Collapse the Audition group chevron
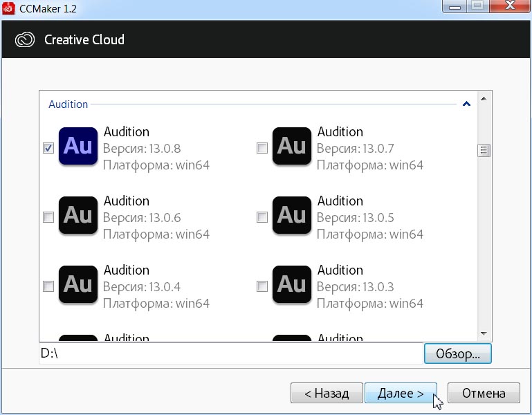 [x=466, y=104]
